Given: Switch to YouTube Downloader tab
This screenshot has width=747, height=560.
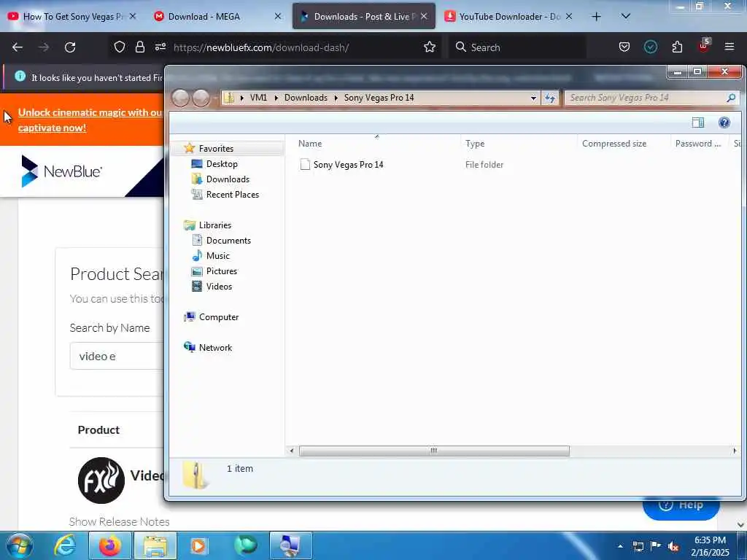Looking at the screenshot, I should coord(510,17).
